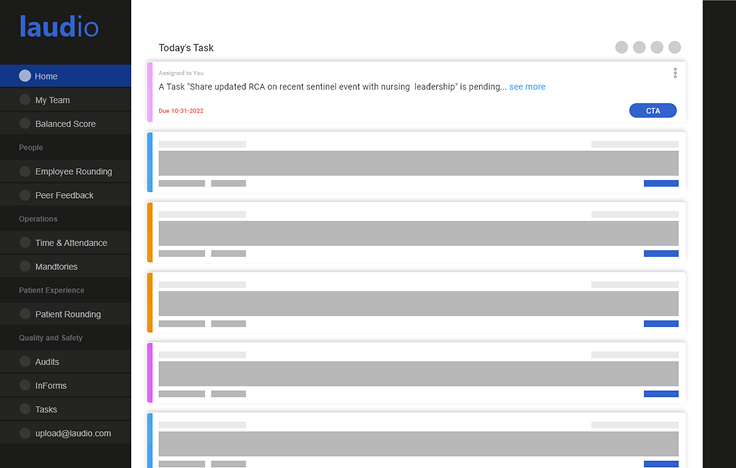
Task: Click the laudio logo
Action: click(x=59, y=28)
